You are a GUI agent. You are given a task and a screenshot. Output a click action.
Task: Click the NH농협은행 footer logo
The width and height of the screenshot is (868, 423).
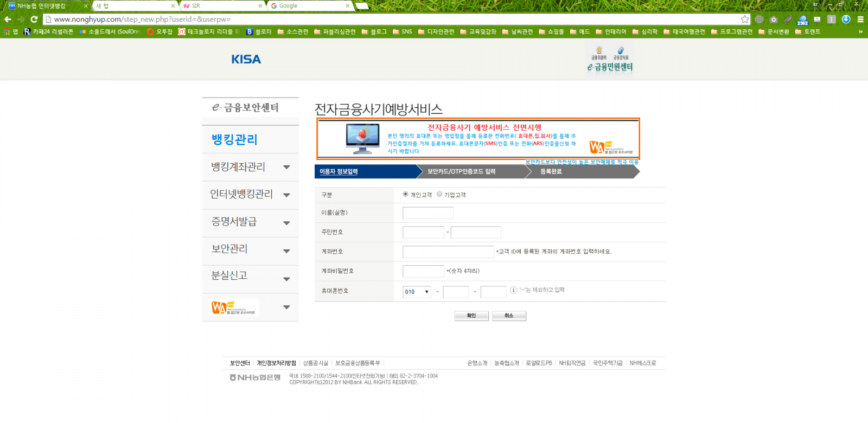[255, 377]
